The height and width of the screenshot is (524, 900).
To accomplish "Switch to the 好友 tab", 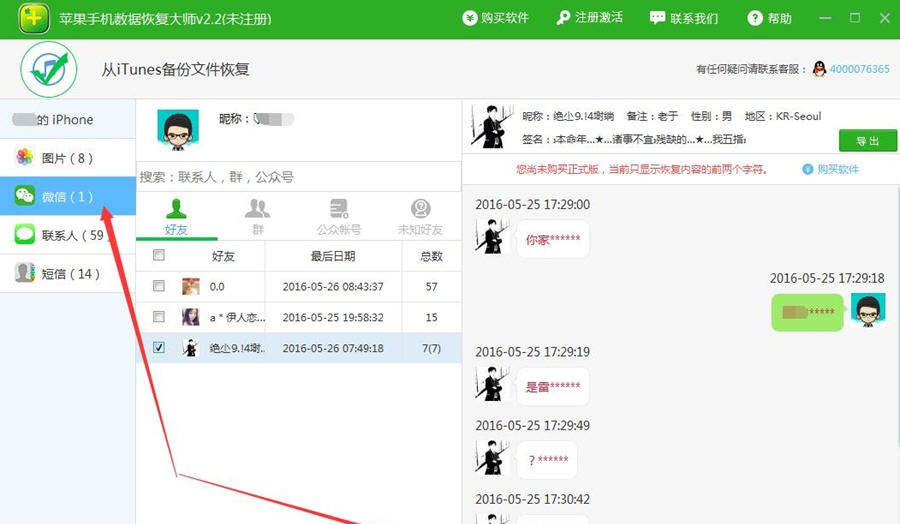I will [176, 217].
